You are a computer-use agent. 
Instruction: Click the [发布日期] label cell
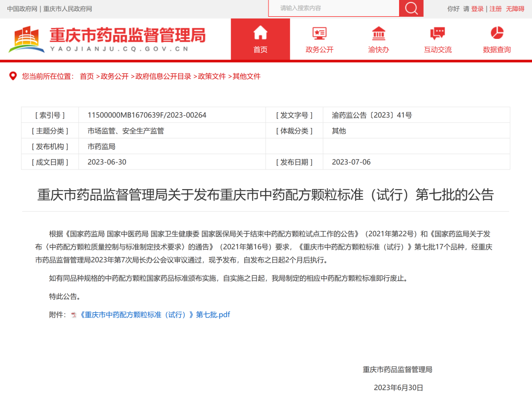(294, 162)
